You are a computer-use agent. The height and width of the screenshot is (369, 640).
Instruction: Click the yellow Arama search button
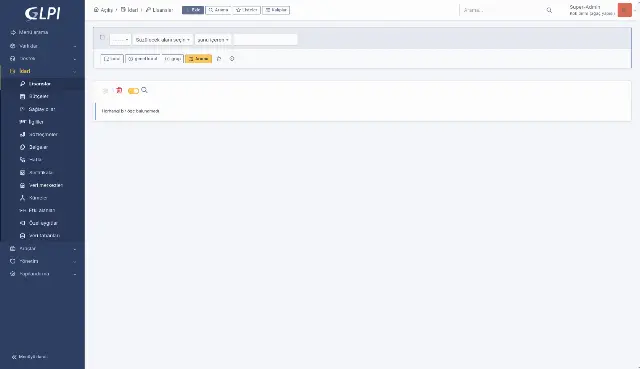198,59
